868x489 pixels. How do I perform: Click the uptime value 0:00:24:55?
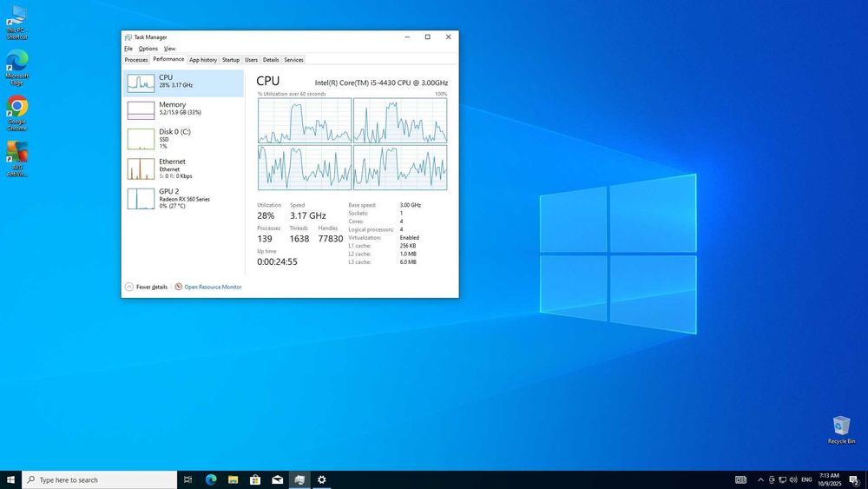point(277,262)
